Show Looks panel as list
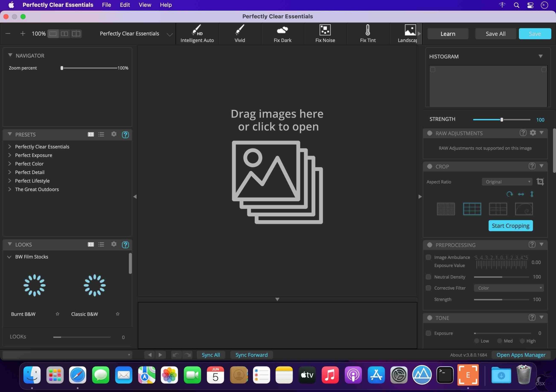This screenshot has width=556, height=392. click(x=101, y=244)
